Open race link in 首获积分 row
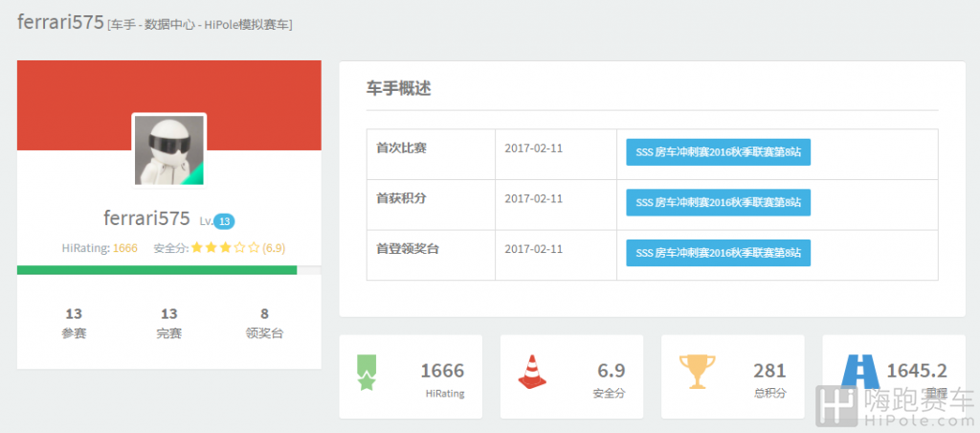This screenshot has height=433, width=980. coord(718,203)
